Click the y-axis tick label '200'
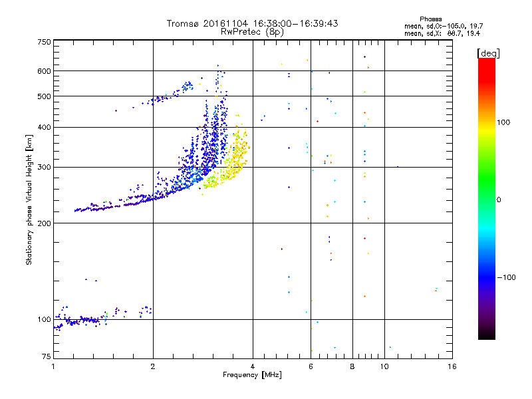Viewport: 532px width, 399px height. 44,223
